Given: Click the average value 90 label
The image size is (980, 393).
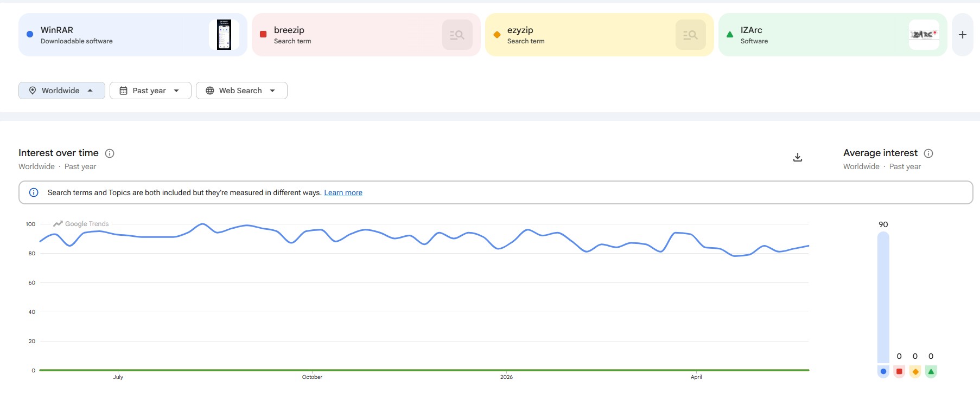Looking at the screenshot, I should (883, 224).
